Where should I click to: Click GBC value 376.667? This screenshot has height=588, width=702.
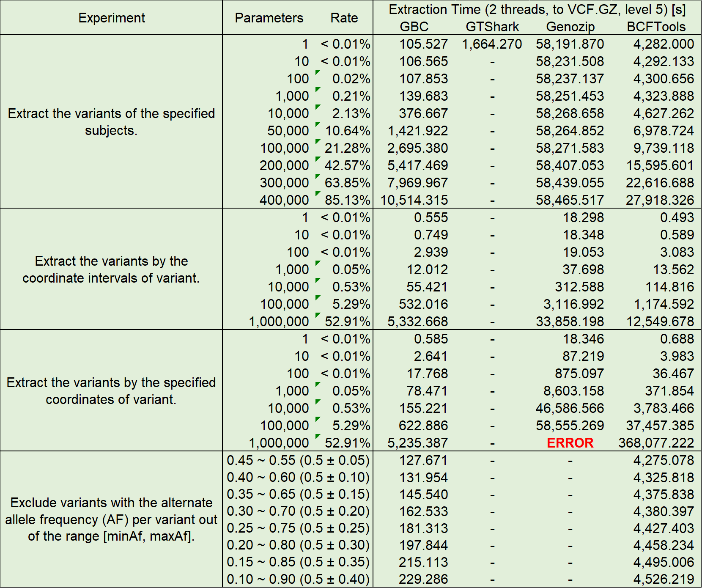[x=423, y=113]
